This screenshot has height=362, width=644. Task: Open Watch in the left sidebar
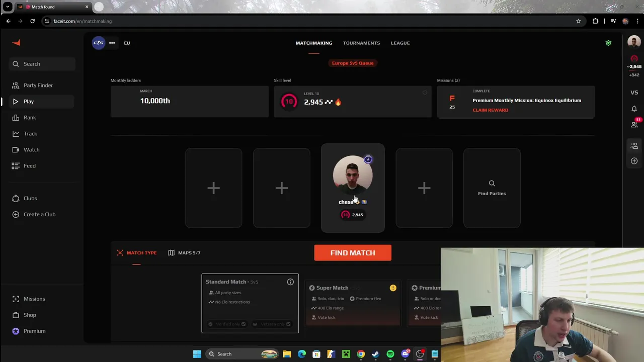point(42,149)
